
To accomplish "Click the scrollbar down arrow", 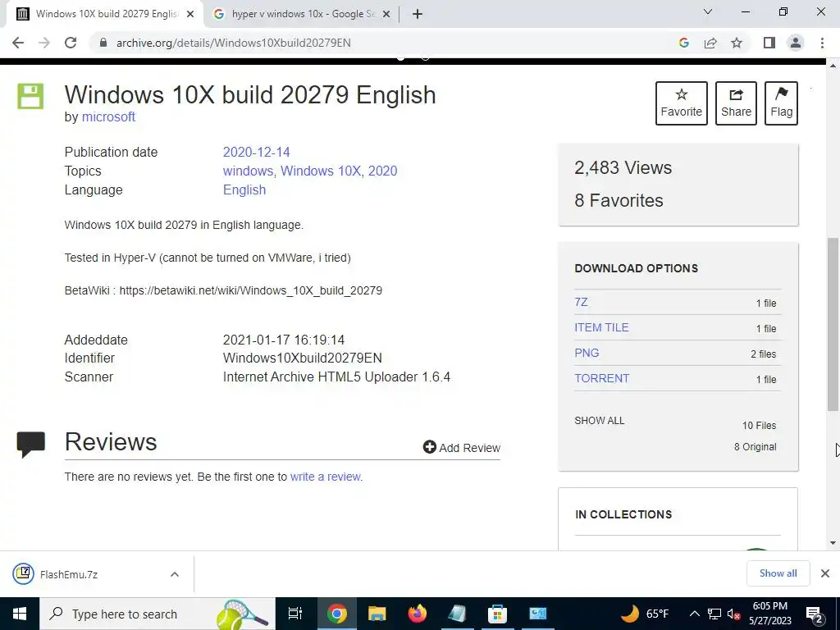I will click(833, 543).
